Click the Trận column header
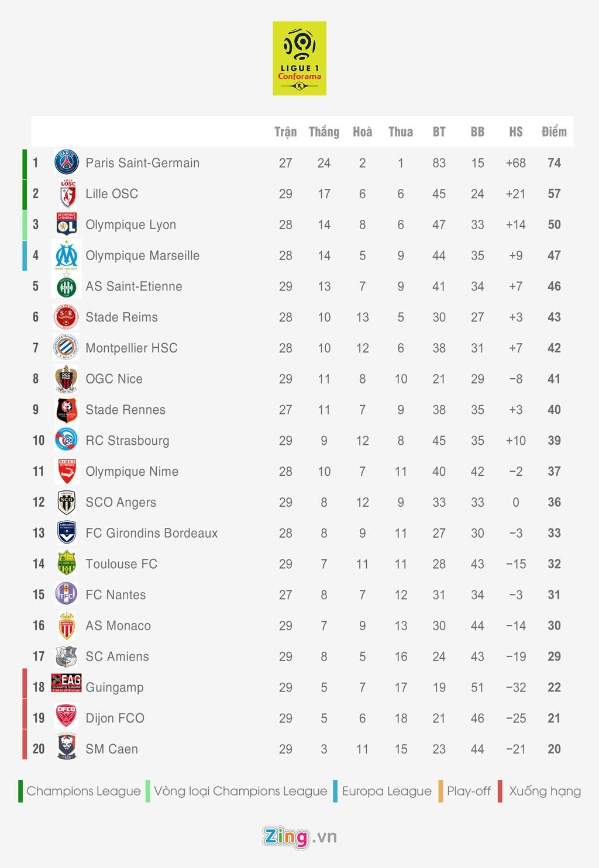Viewport: 599px width, 868px height. click(x=285, y=132)
